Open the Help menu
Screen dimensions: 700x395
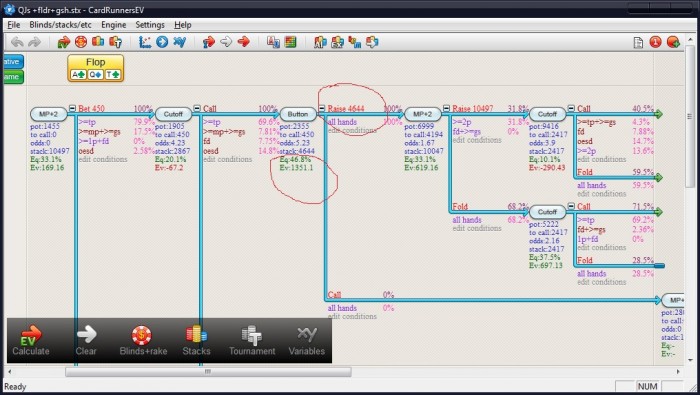pyautogui.click(x=183, y=25)
